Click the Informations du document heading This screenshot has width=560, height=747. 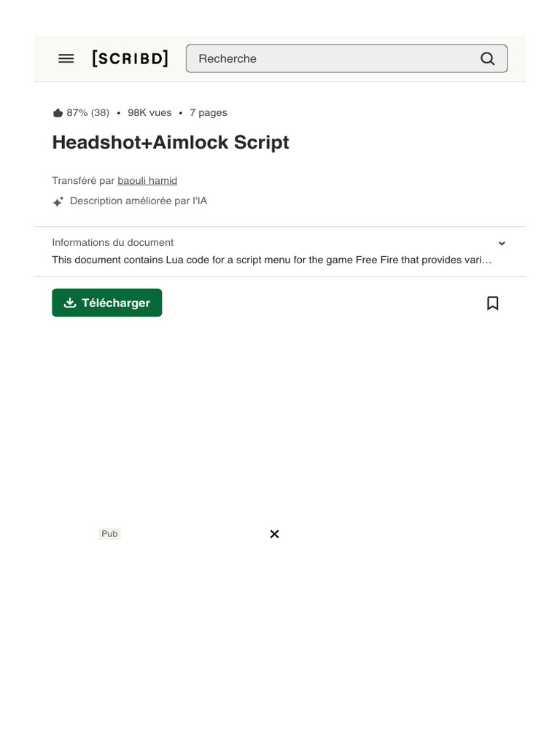(x=113, y=242)
